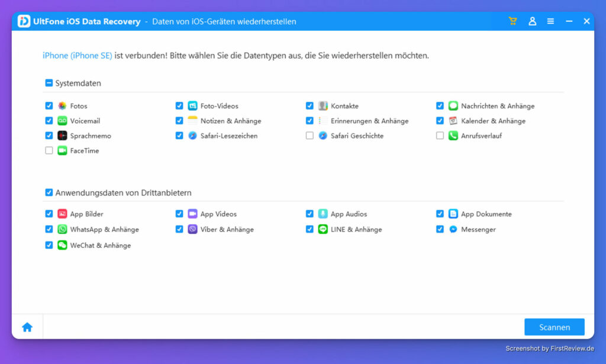Enable the Anrufsverlauf checkbox
The width and height of the screenshot is (606, 364).
[440, 136]
